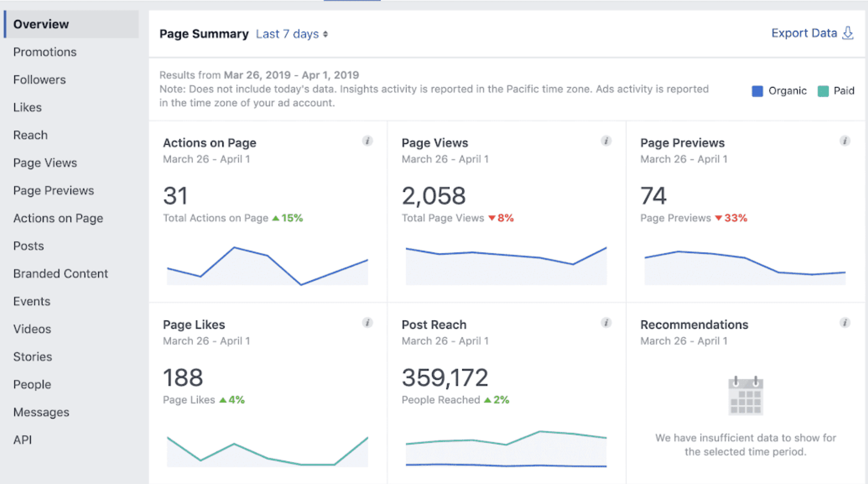Viewport: 868px width, 484px height.
Task: Click info icon on Post Reach card
Action: click(606, 323)
